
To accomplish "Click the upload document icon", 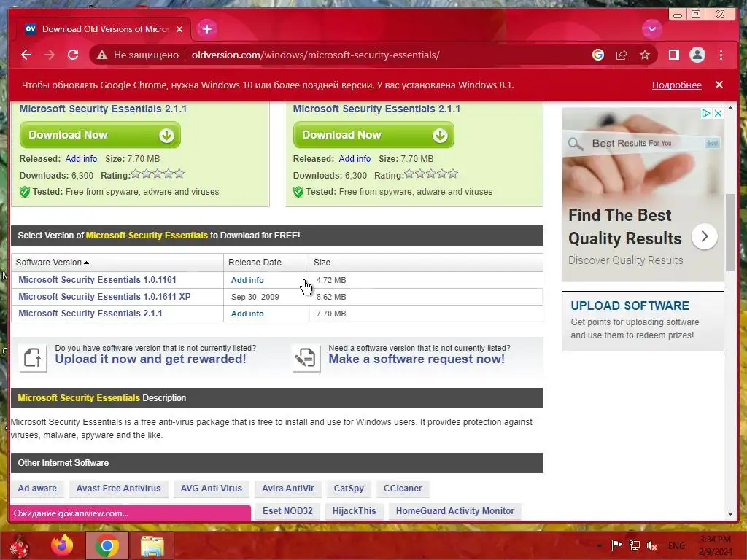I will pos(33,357).
